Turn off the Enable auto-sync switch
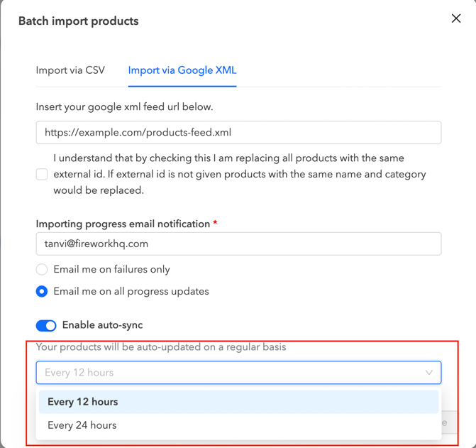476x448 pixels. (x=46, y=325)
